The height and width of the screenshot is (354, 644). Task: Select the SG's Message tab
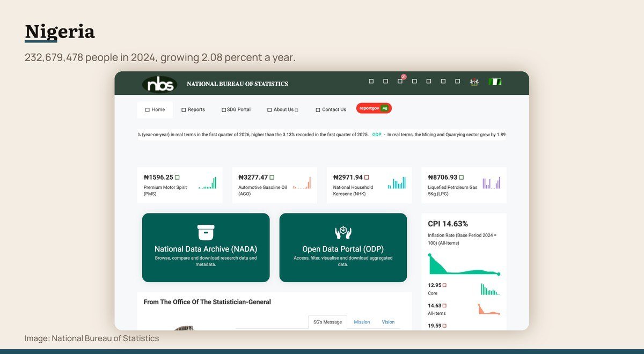[327, 322]
